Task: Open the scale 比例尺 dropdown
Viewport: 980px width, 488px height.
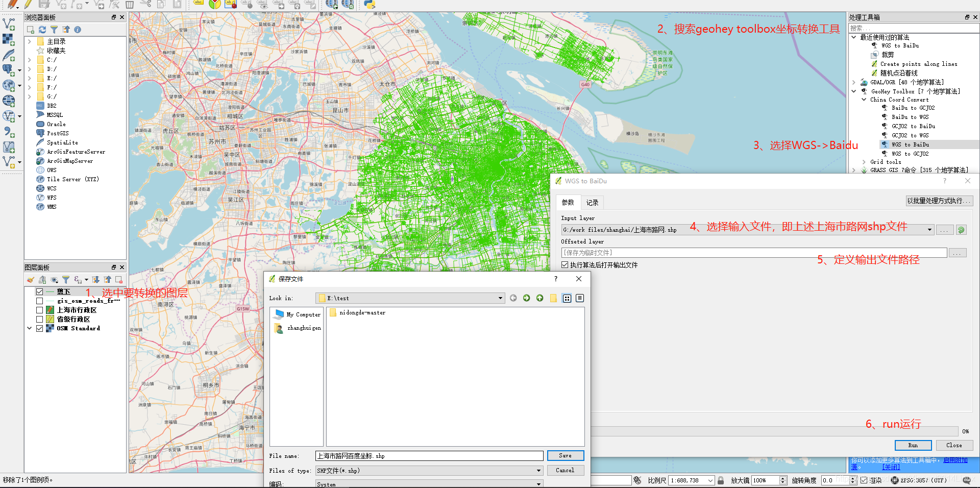Action: coord(710,480)
